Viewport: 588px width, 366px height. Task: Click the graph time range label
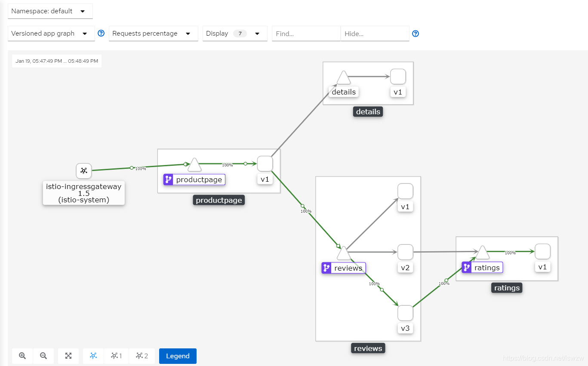coord(57,61)
